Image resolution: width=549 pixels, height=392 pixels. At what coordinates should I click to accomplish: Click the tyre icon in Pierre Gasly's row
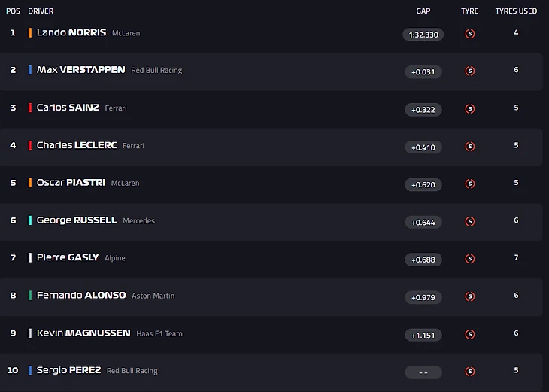[x=470, y=260]
